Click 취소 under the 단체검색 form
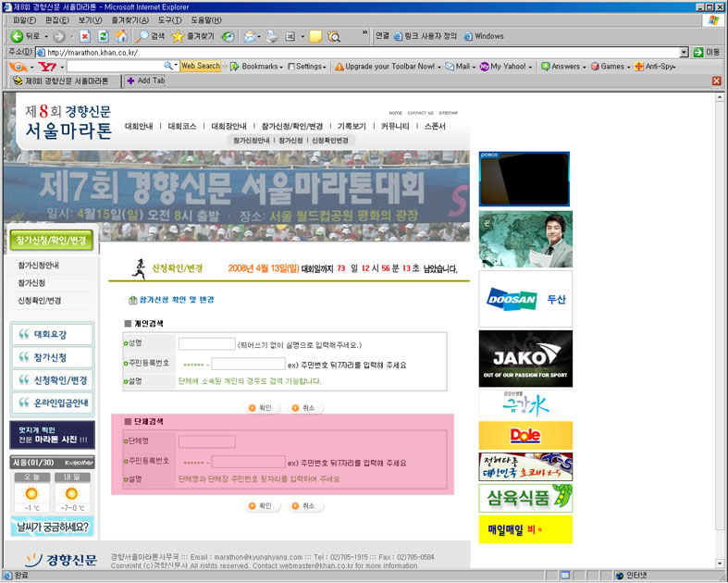The width and height of the screenshot is (728, 583). 304,506
